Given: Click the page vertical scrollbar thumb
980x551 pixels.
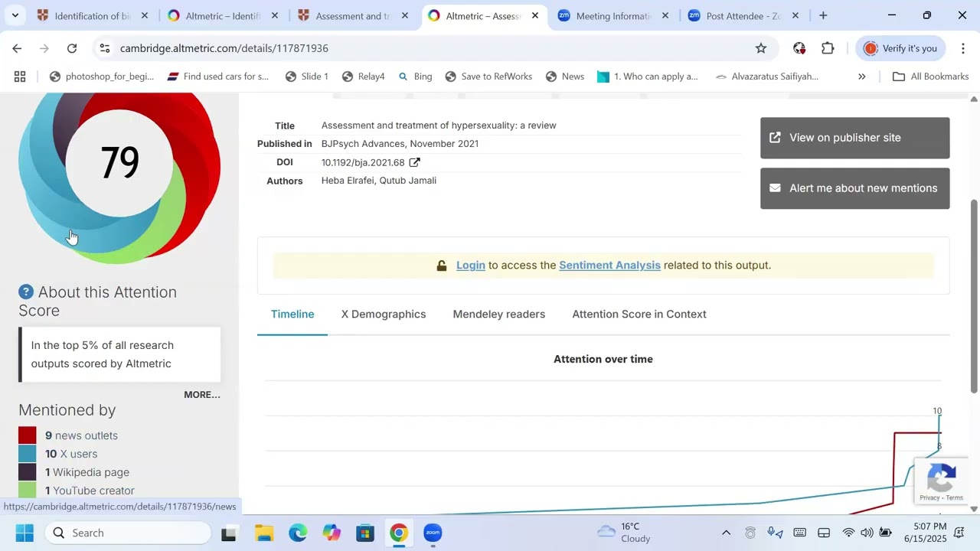Looking at the screenshot, I should click(x=974, y=296).
